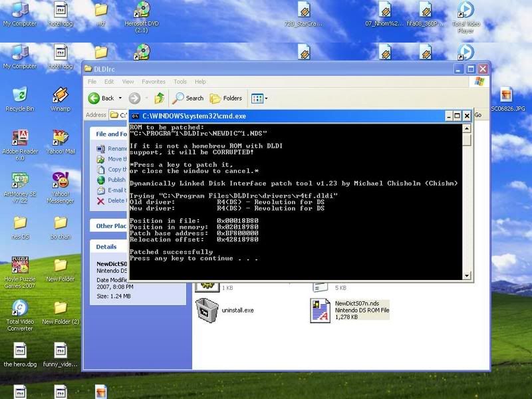Click the "ROM to be patched:" line
This screenshot has width=532, height=399.
(167, 128)
